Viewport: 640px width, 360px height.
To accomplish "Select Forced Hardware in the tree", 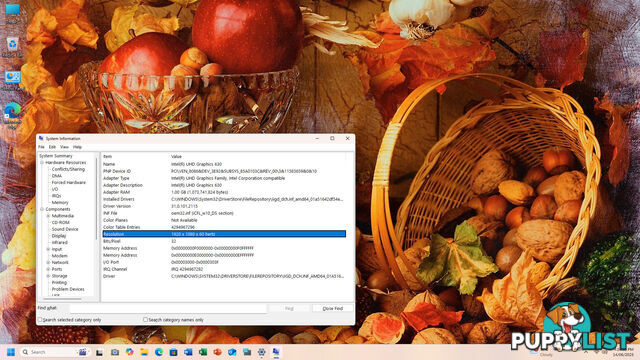I will [x=69, y=182].
